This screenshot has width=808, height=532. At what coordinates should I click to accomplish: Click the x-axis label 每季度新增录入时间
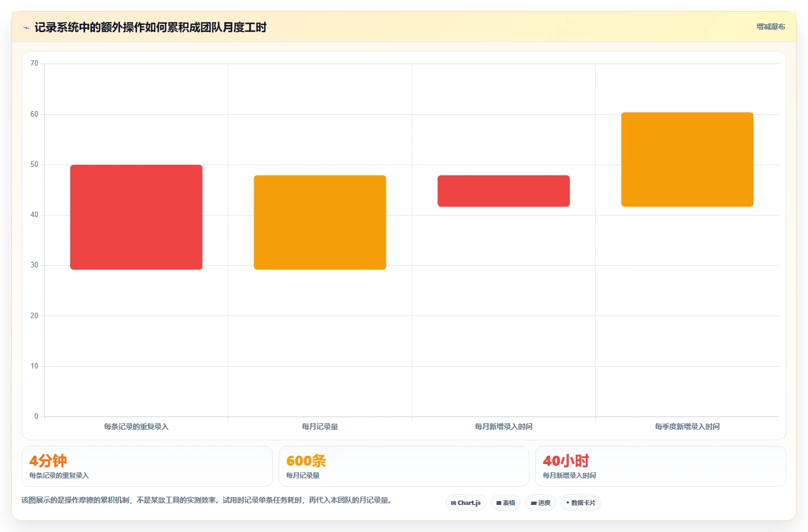coord(688,426)
